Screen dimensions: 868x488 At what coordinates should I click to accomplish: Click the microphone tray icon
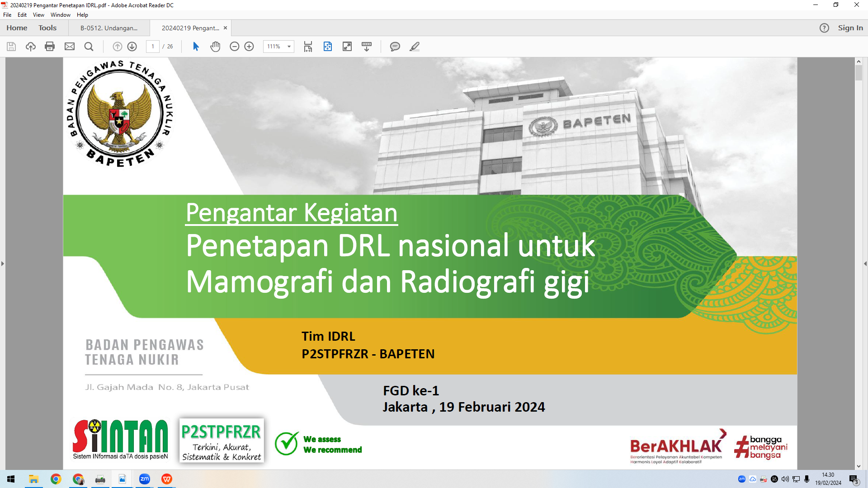click(x=807, y=479)
